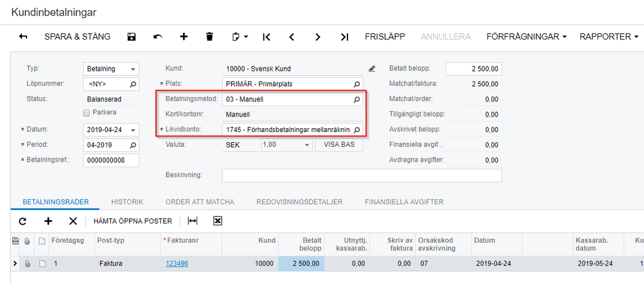Screen dimensions: 644x284
Task: Click the notes column header icon
Action: (x=42, y=240)
